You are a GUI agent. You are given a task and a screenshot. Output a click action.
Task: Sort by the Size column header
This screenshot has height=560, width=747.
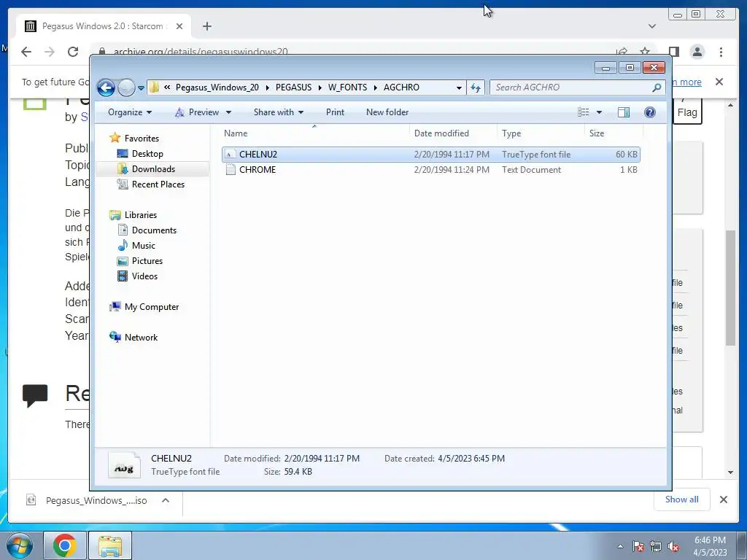(x=614, y=133)
